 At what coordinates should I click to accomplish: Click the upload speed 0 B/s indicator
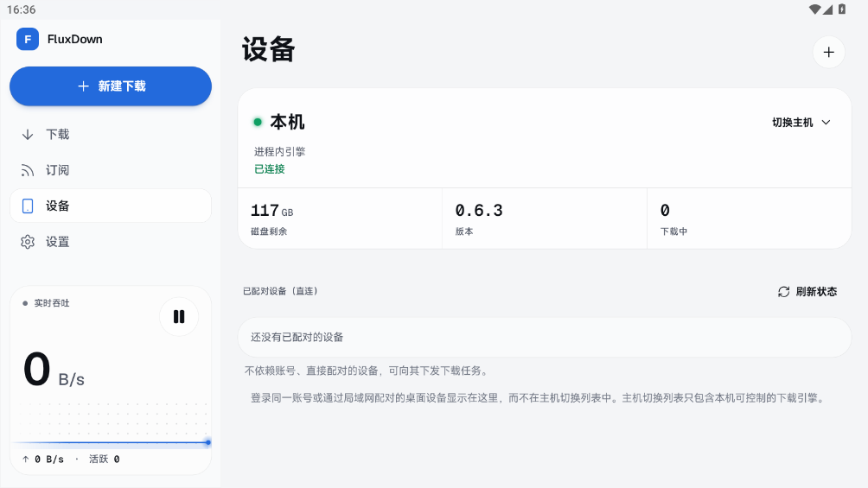[x=43, y=459]
